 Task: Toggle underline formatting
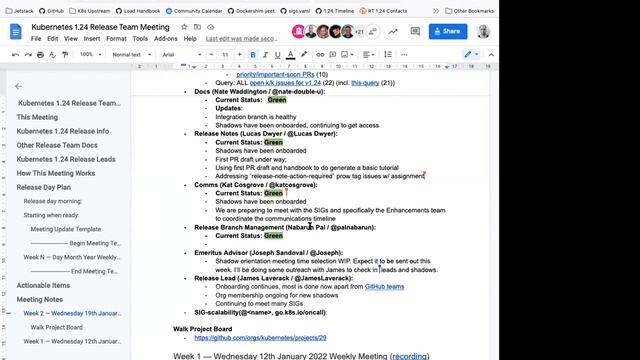click(x=278, y=55)
